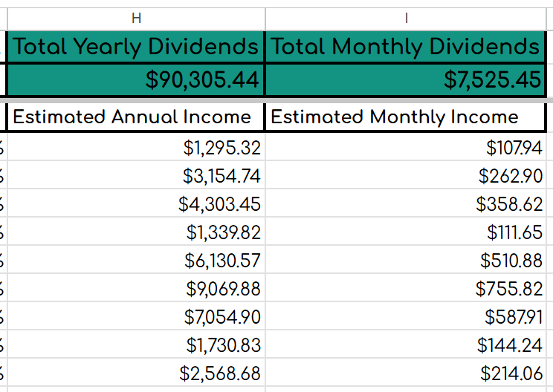Screen dimensions: 553x392
Task: Select the cell showing $1,295.32
Action: (136, 147)
